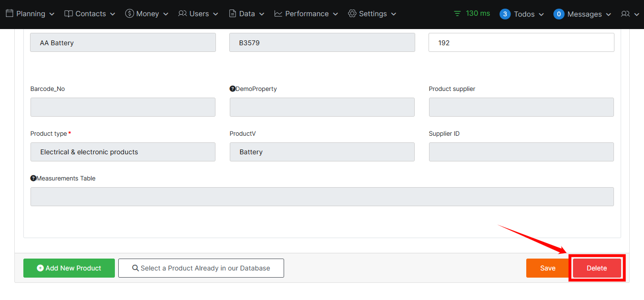
Task: Click the field containing 192
Action: [x=521, y=43]
